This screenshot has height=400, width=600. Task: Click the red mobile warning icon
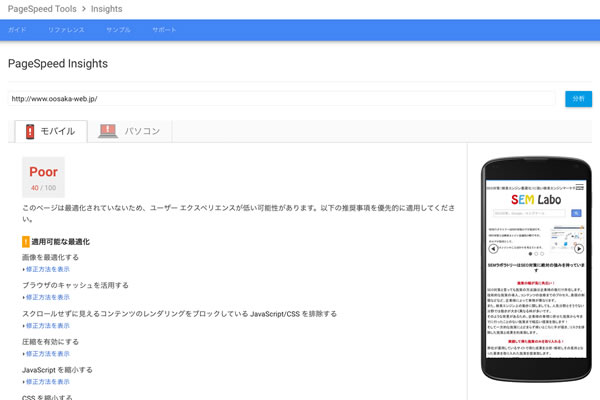coord(30,131)
